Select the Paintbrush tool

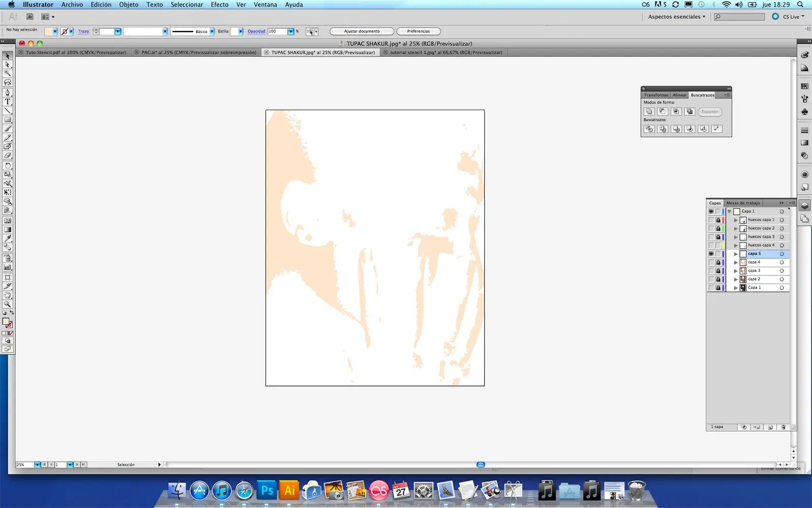pos(8,129)
